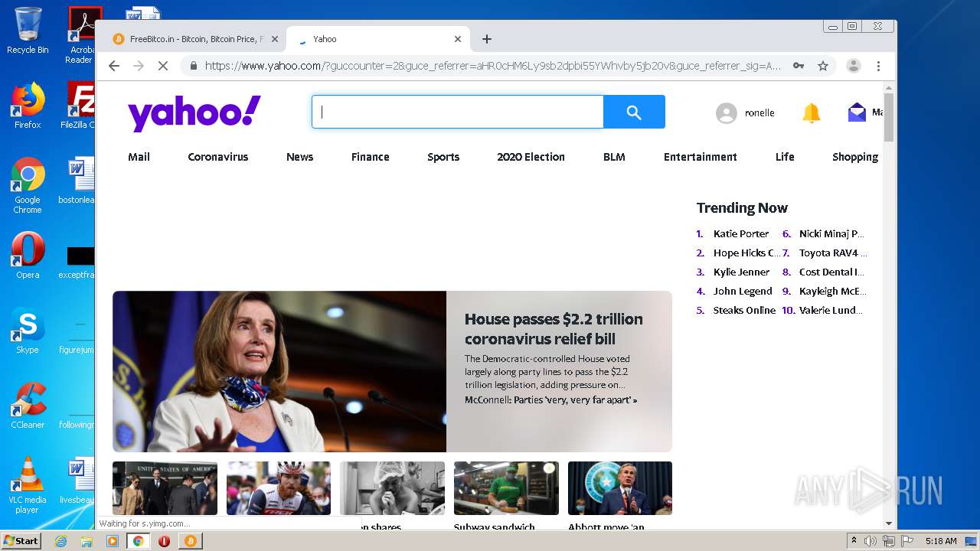Select the Yahoo browser tab
Viewport: 980px width, 551px height.
pos(378,39)
